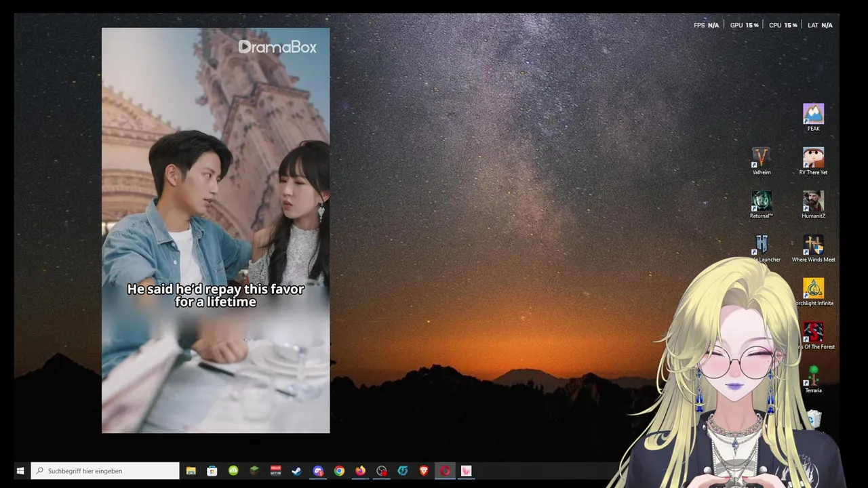868x488 pixels.
Task: Launch the Valheim desktop shortcut
Action: pyautogui.click(x=762, y=161)
